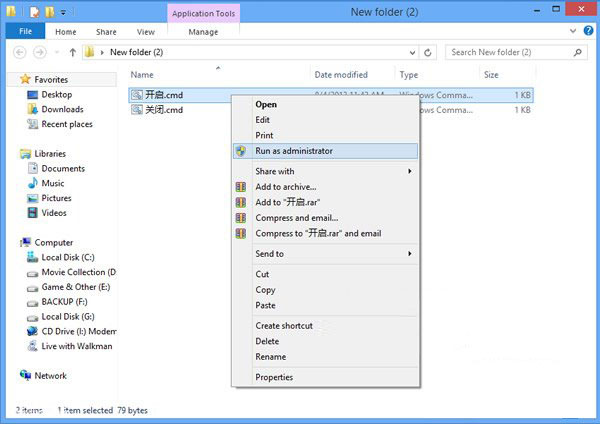600x424 pixels.
Task: Open Properties from the context menu
Action: (x=325, y=377)
